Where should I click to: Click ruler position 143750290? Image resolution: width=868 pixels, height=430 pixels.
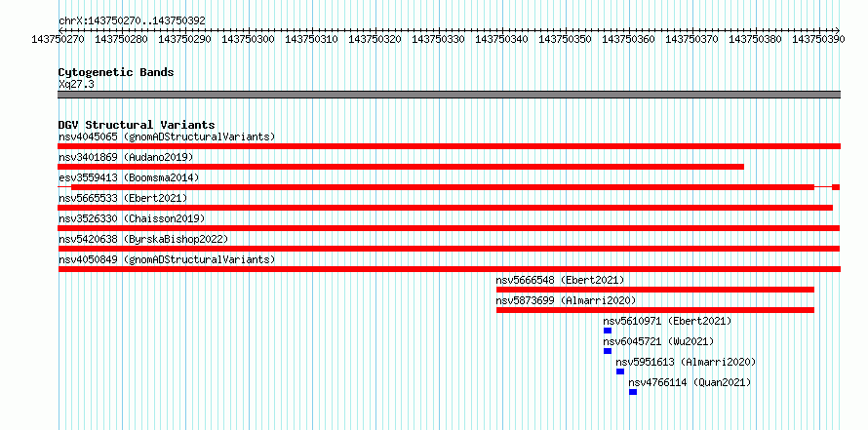[x=185, y=39]
